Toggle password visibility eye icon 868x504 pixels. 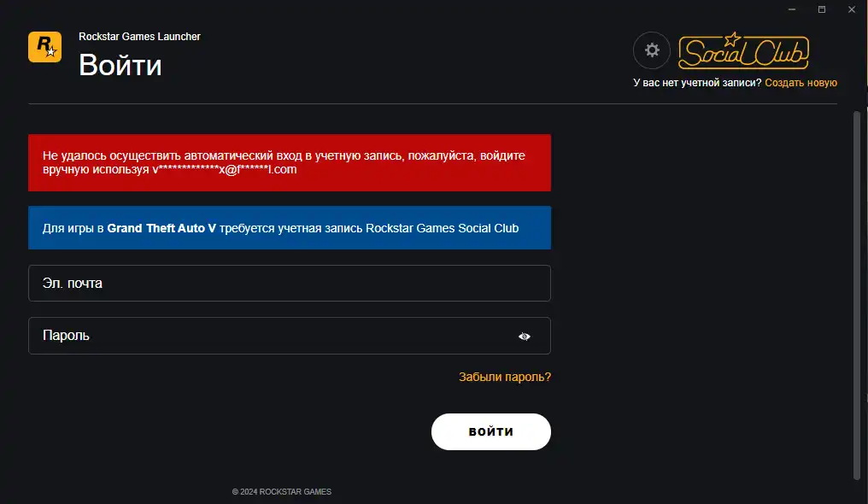(x=525, y=336)
